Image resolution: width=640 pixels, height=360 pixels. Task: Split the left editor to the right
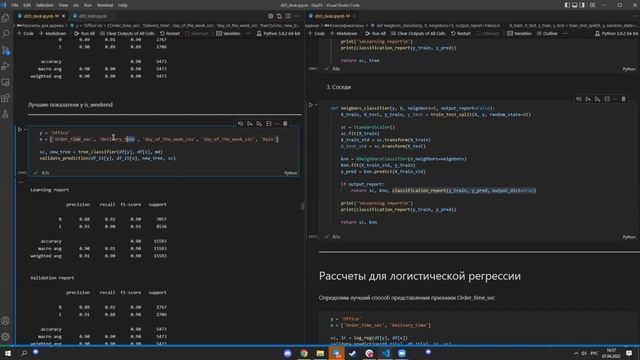pos(288,16)
